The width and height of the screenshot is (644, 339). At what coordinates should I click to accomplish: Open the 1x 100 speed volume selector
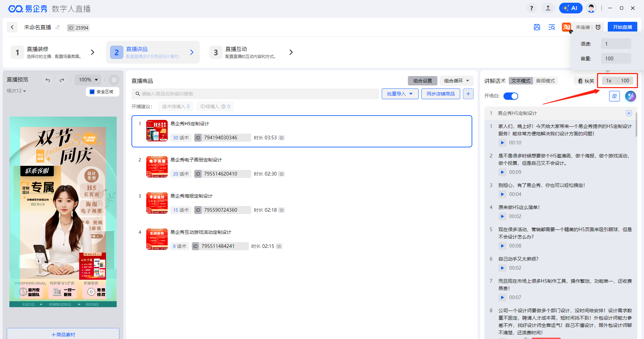618,81
